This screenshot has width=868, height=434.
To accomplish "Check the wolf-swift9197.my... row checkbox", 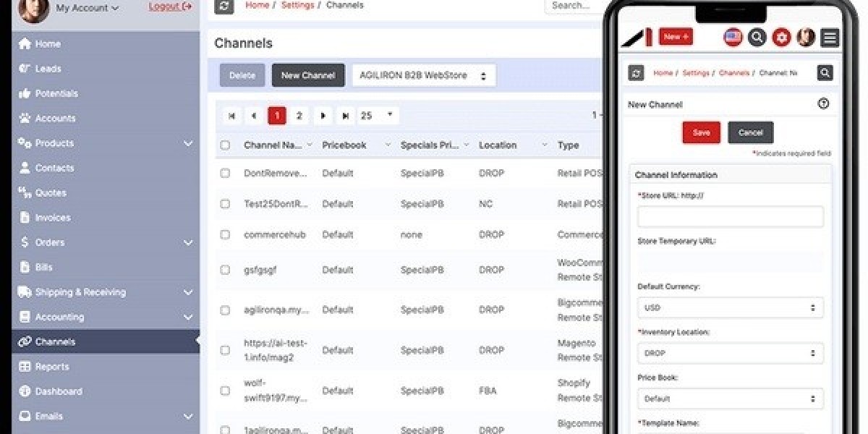I will (225, 391).
